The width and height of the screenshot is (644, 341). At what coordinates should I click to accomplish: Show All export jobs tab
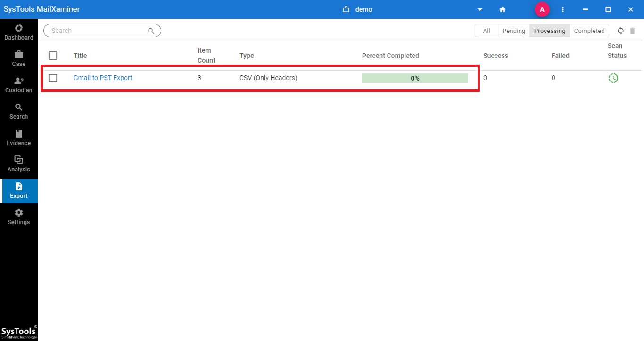(x=487, y=31)
